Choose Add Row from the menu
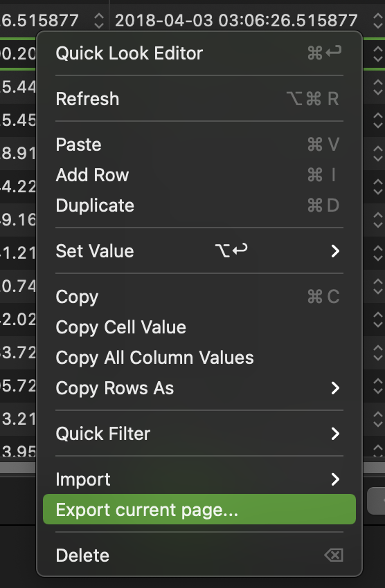The image size is (385, 588). pos(199,175)
